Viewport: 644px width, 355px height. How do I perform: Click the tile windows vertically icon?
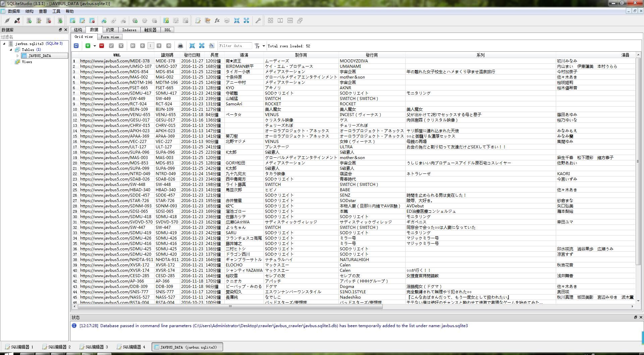(x=290, y=20)
